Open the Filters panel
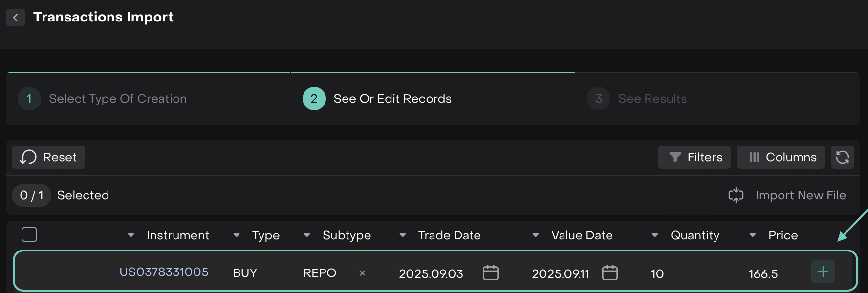Image resolution: width=868 pixels, height=293 pixels. [x=694, y=157]
